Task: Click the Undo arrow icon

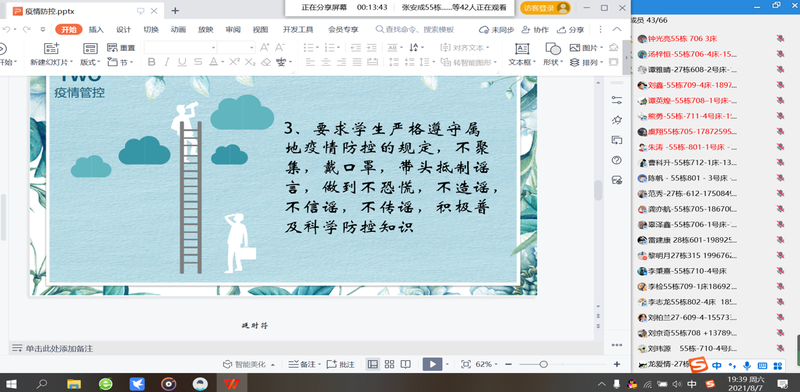Action: click(x=7, y=30)
